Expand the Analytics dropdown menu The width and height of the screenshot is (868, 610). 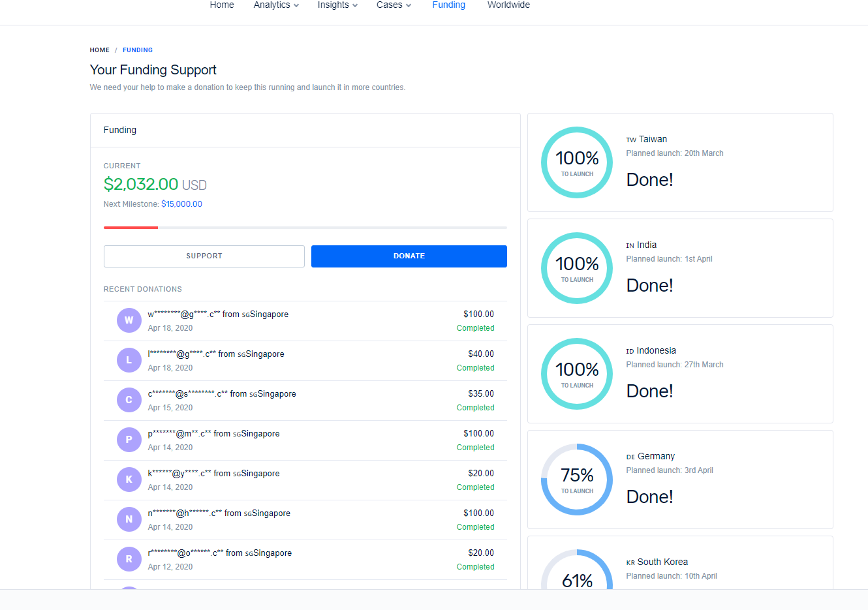[x=275, y=5]
